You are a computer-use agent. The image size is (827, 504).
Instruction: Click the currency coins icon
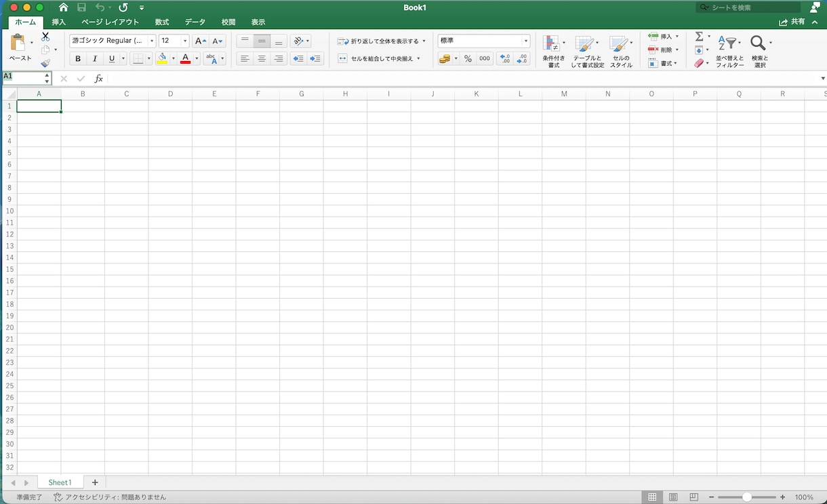[x=445, y=59]
